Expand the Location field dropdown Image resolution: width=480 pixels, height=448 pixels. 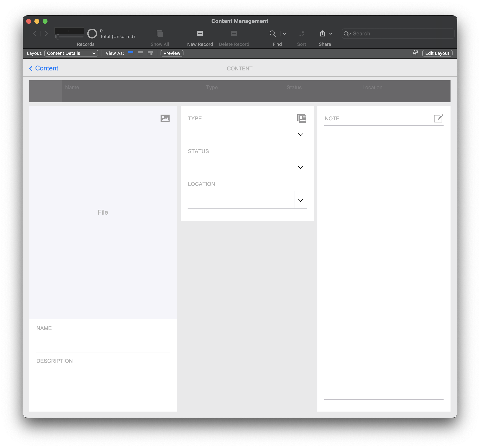tap(301, 200)
